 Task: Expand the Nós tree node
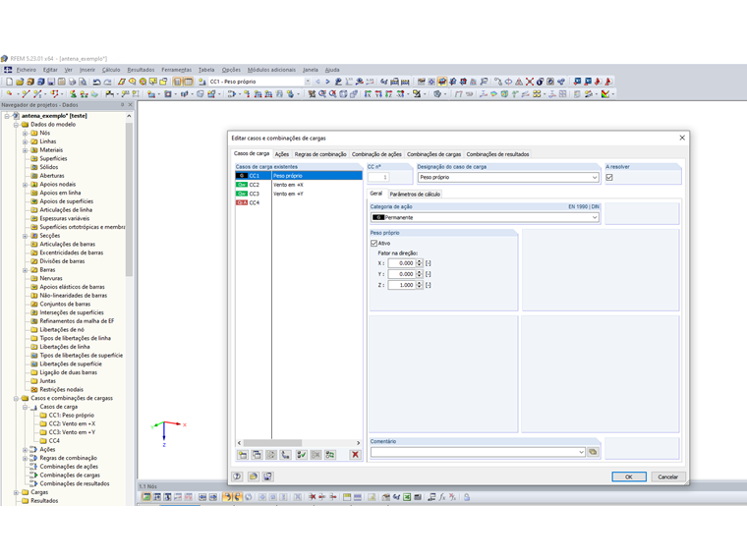click(26, 133)
